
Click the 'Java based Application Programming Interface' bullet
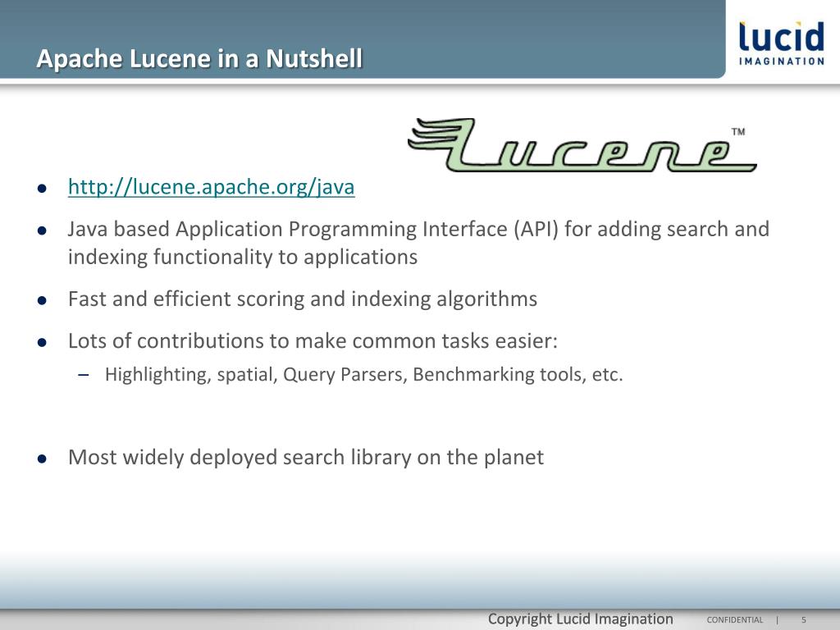pos(418,243)
